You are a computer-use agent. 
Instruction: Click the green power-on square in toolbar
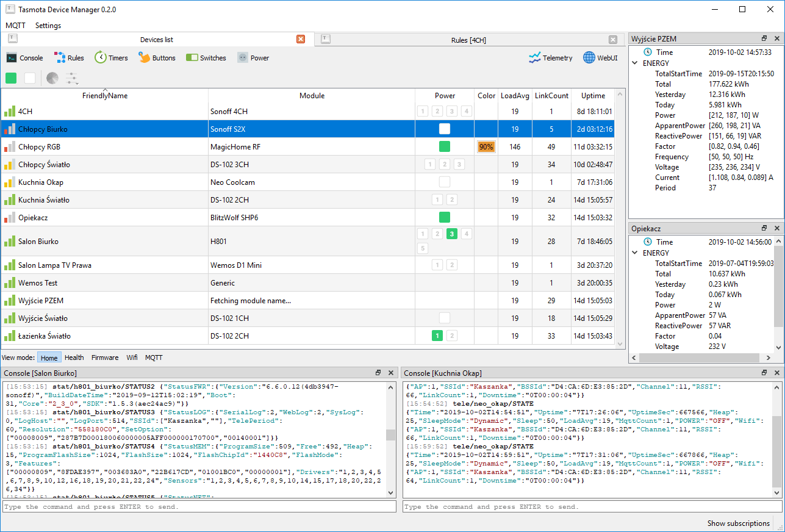click(x=11, y=78)
